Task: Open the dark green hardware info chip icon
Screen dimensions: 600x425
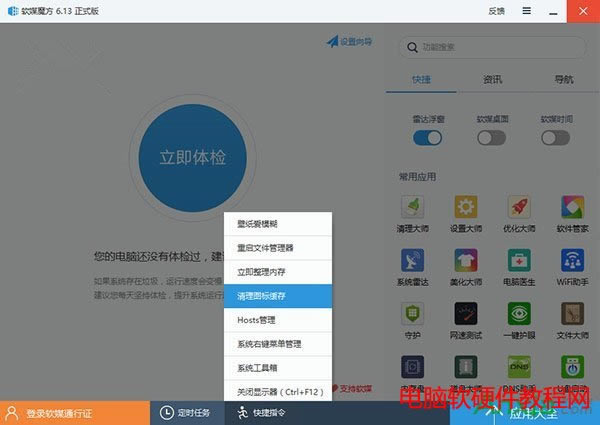Action: [466, 367]
